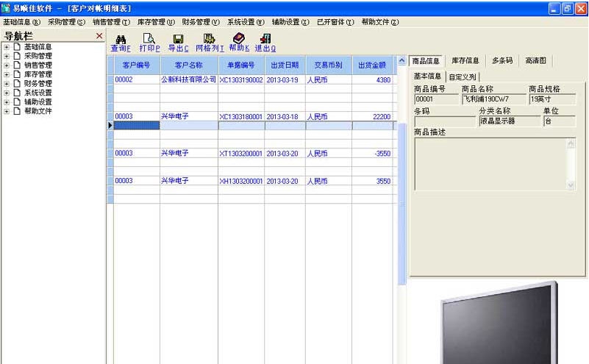Expand the 财务管理 tree node
This screenshot has height=364, width=589.
7,84
